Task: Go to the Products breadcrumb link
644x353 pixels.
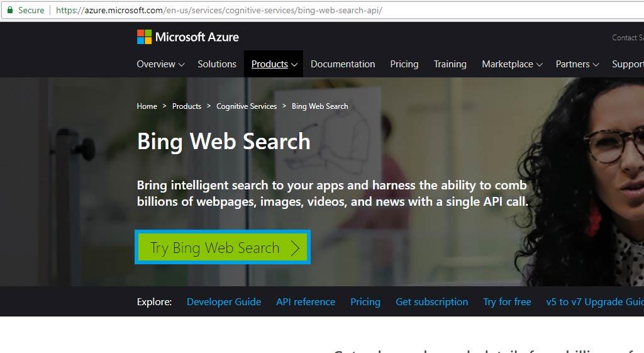Action: [x=187, y=106]
